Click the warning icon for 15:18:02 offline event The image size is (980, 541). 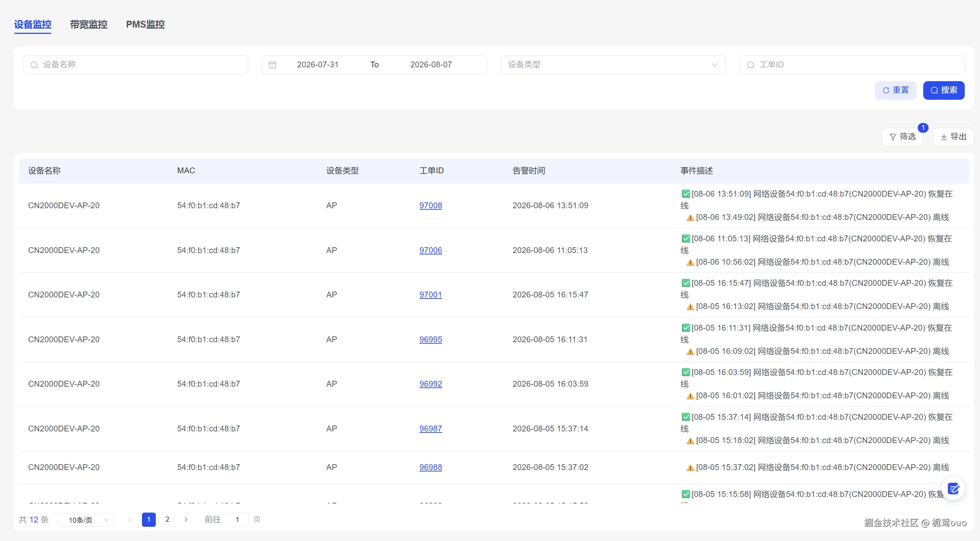(690, 441)
